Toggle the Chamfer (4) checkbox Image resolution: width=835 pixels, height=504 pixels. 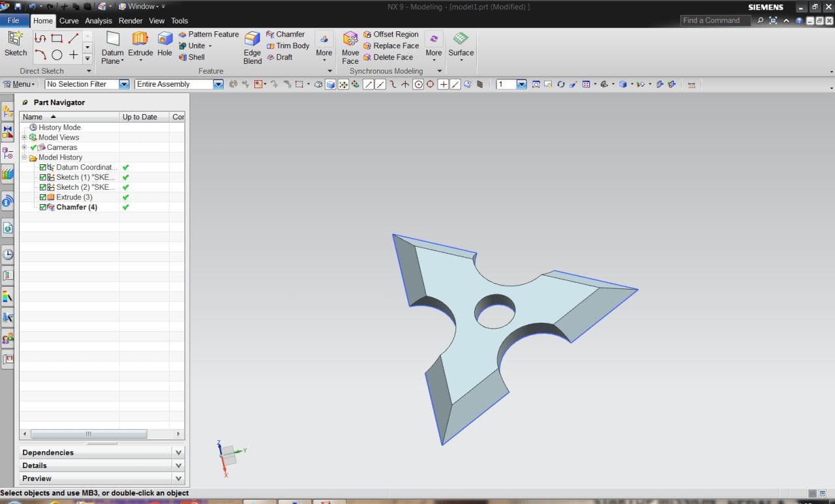(43, 207)
